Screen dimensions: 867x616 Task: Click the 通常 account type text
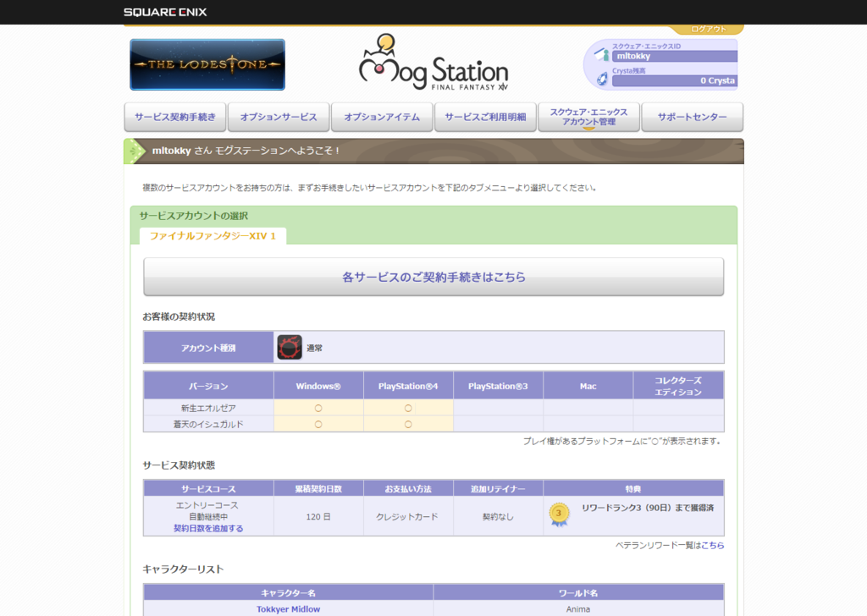point(315,348)
